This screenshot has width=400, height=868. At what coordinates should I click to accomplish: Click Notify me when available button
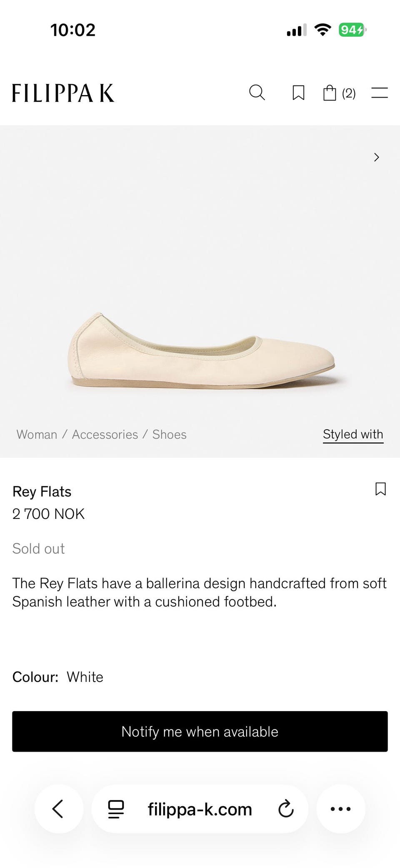[x=200, y=732]
